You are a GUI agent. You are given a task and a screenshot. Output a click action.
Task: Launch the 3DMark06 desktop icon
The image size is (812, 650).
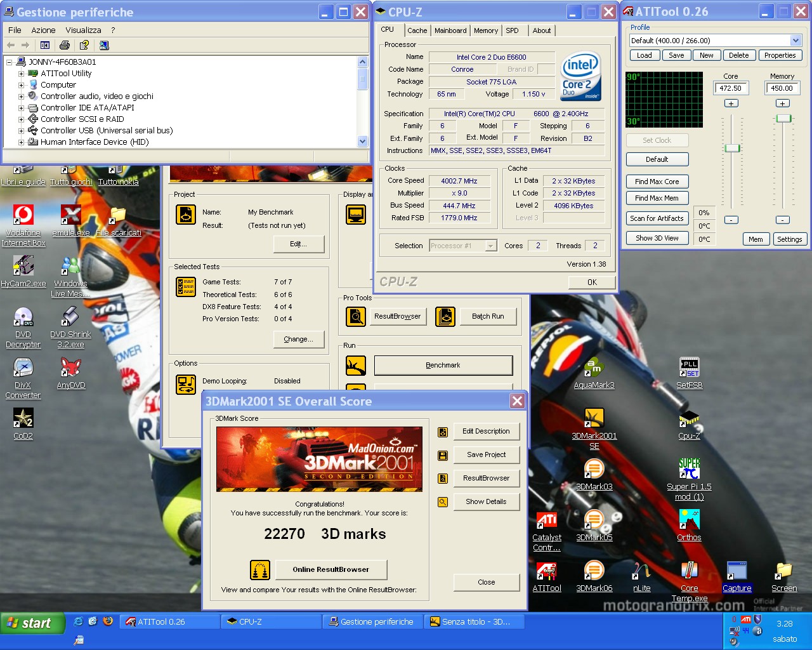594,576
